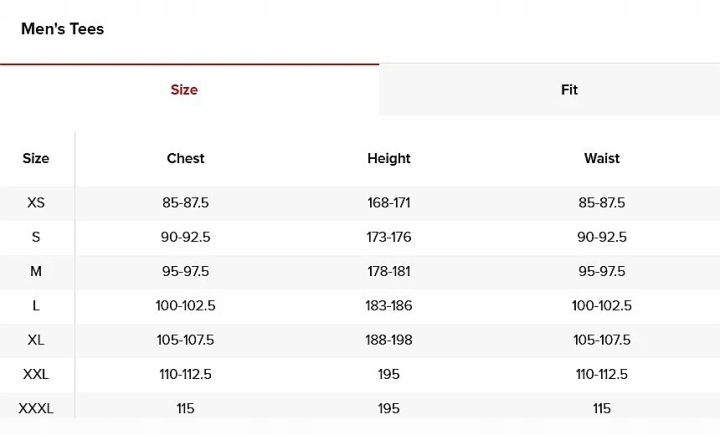Select the S size row label

[36, 237]
